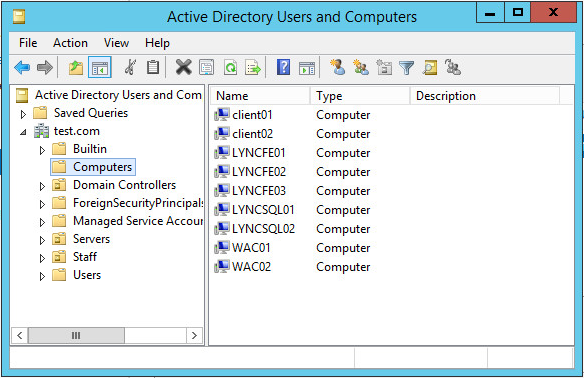584x378 pixels.
Task: Toggle Show/Hide Console Tree icon
Action: click(x=99, y=68)
